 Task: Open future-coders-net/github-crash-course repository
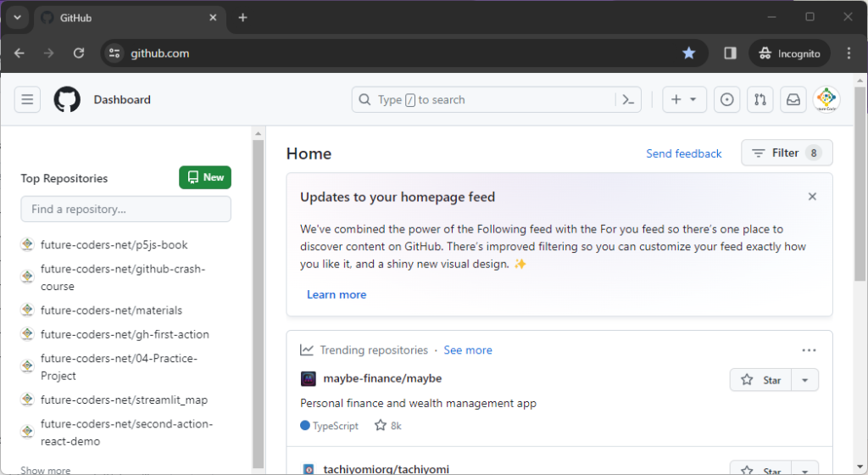point(123,277)
